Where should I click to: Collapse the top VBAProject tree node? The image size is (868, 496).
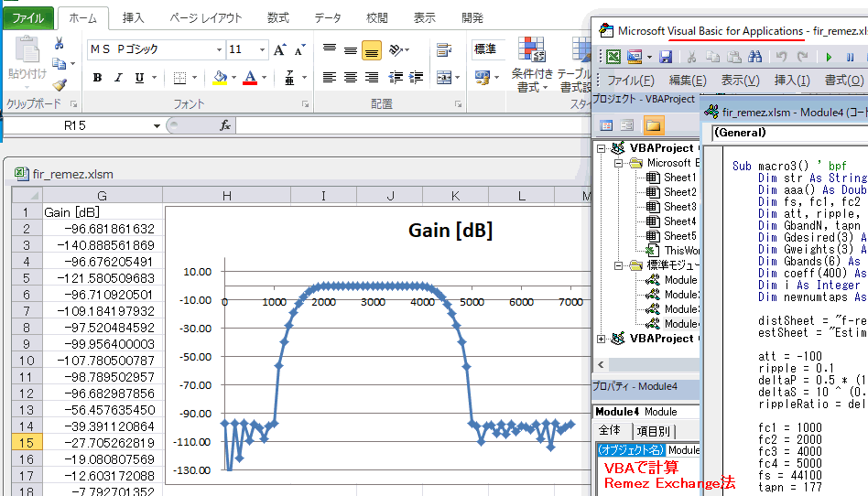pyautogui.click(x=602, y=148)
